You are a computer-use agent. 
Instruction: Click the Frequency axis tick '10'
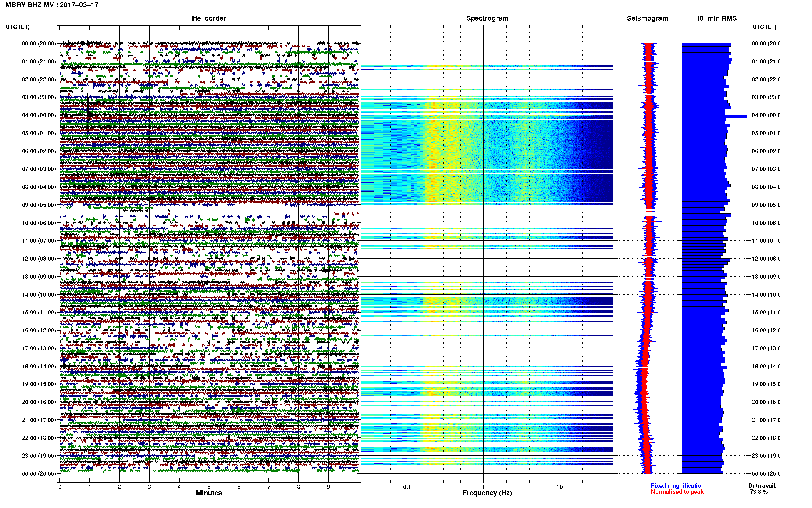pyautogui.click(x=560, y=487)
